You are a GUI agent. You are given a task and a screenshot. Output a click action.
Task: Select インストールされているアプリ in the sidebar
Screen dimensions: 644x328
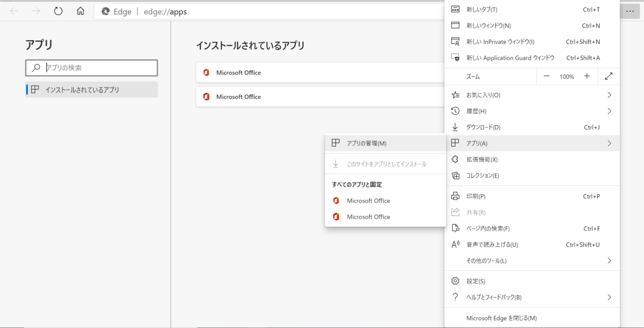tap(92, 90)
